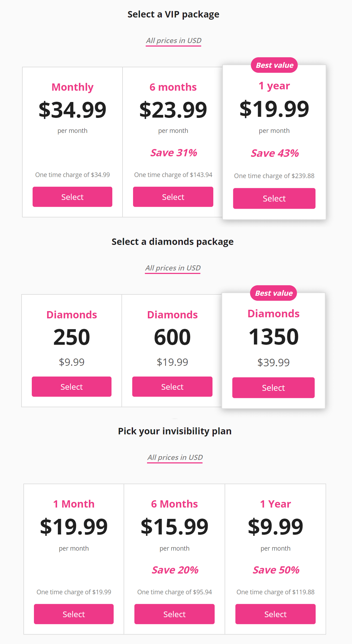Click 'All prices in USD' under VIP package
Viewport: 352px width, 644px height.
(x=173, y=41)
